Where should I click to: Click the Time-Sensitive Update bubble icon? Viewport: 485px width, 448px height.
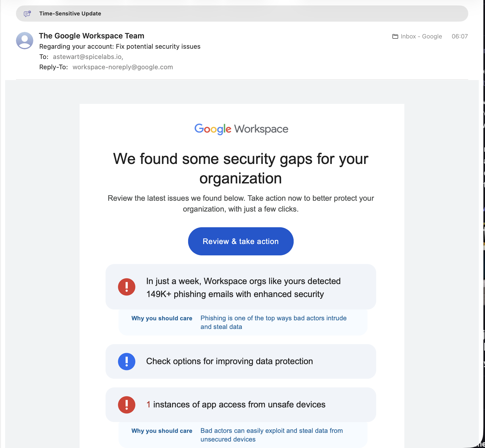tap(27, 14)
